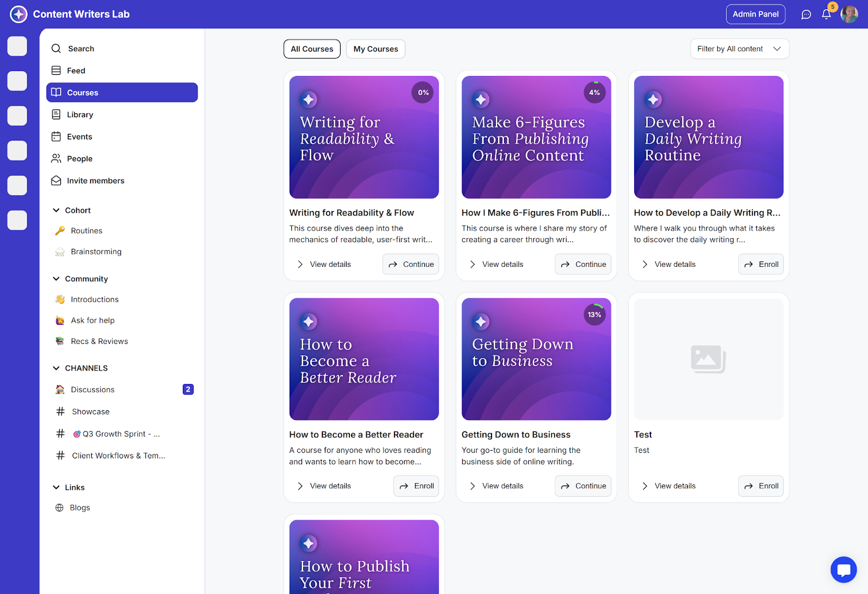Click the placeholder image icon on Test course
The width and height of the screenshot is (868, 594).
pos(709,359)
